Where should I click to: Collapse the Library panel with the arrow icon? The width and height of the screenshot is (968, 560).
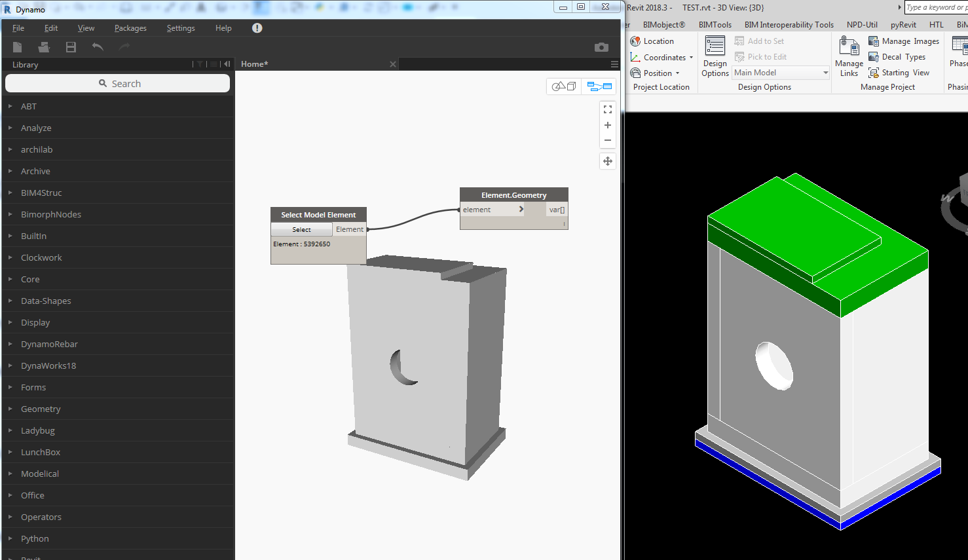[x=227, y=64]
